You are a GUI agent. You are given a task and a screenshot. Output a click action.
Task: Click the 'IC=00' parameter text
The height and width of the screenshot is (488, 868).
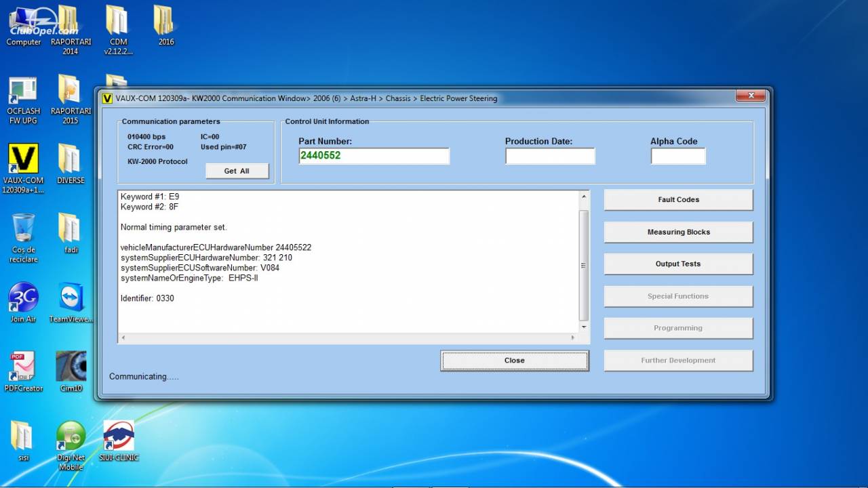click(x=210, y=137)
